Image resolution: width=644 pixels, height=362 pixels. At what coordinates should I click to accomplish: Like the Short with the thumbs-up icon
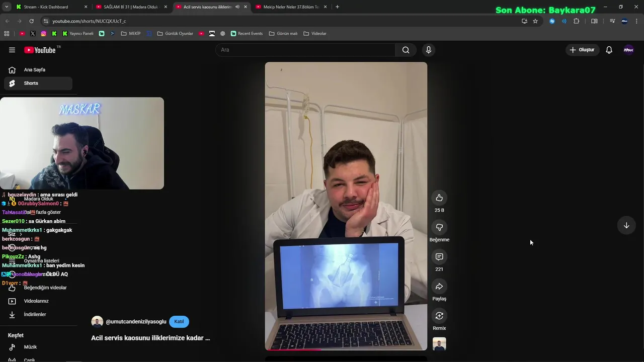tap(439, 198)
